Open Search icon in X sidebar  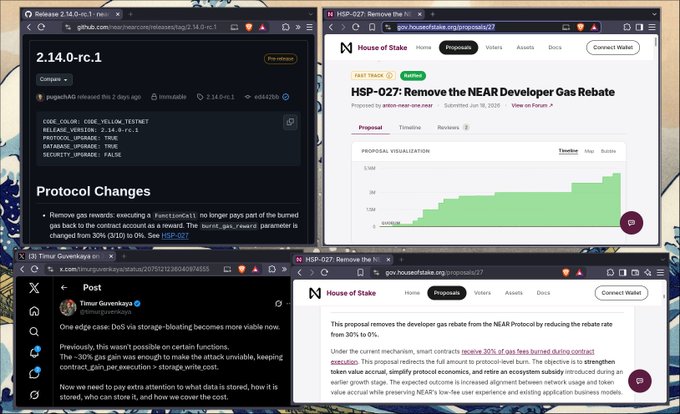pyautogui.click(x=34, y=332)
